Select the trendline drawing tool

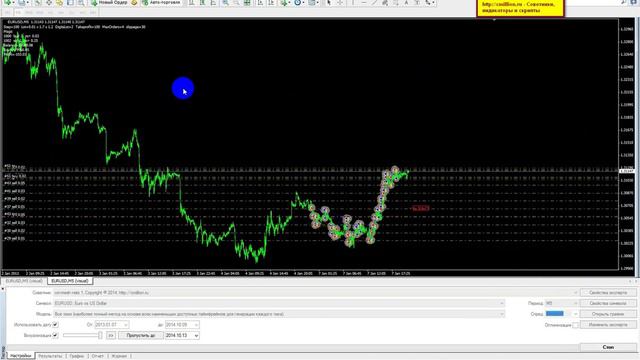pos(374,2)
